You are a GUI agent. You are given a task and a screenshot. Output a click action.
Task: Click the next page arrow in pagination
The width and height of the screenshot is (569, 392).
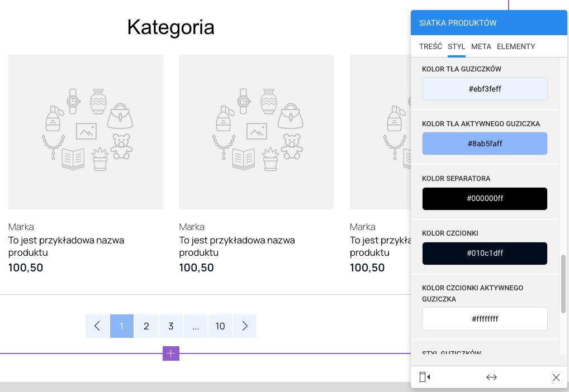(x=245, y=326)
